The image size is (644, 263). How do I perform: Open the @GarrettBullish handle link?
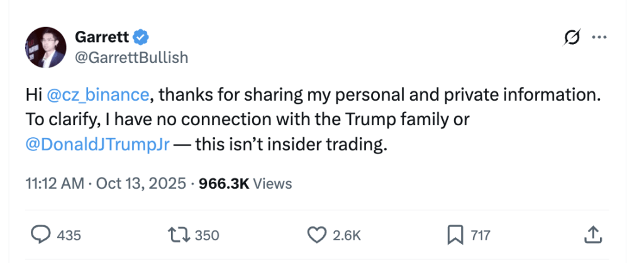pos(131,57)
